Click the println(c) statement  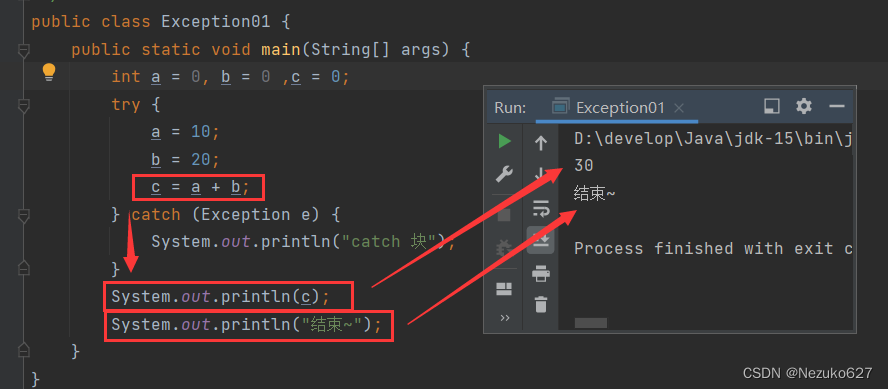coord(220,297)
